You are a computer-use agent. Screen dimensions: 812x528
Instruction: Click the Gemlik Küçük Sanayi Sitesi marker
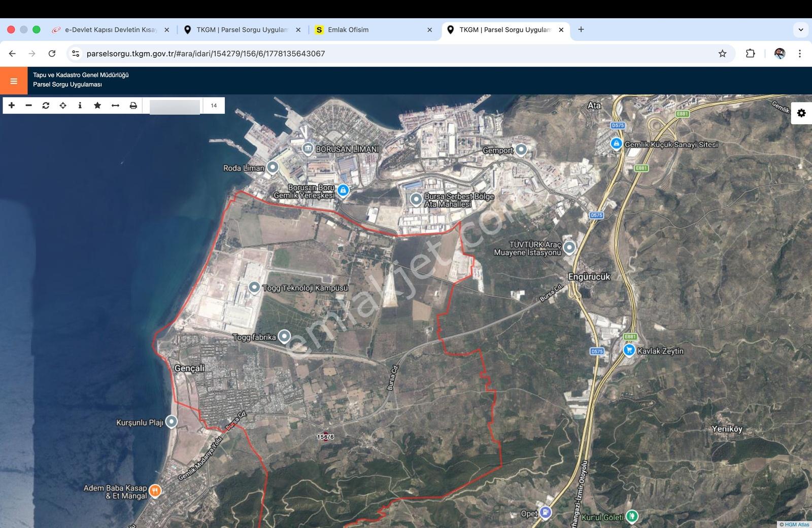point(616,144)
